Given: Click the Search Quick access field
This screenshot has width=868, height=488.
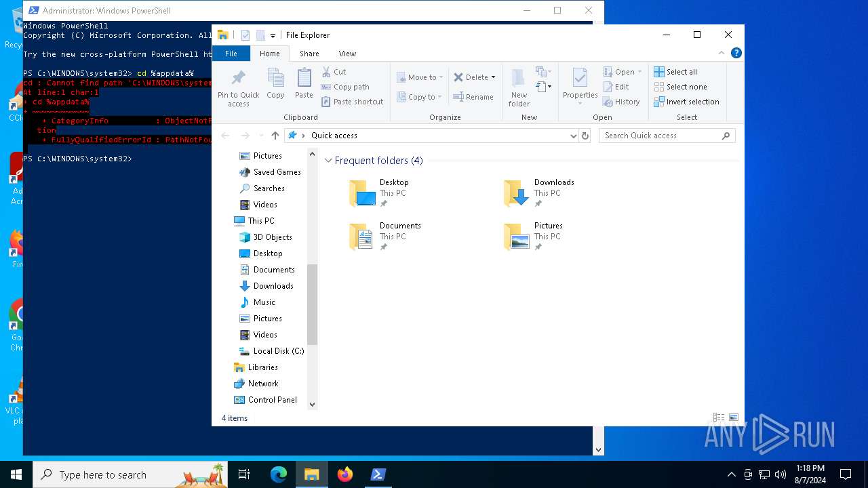Looking at the screenshot, I should (x=667, y=136).
